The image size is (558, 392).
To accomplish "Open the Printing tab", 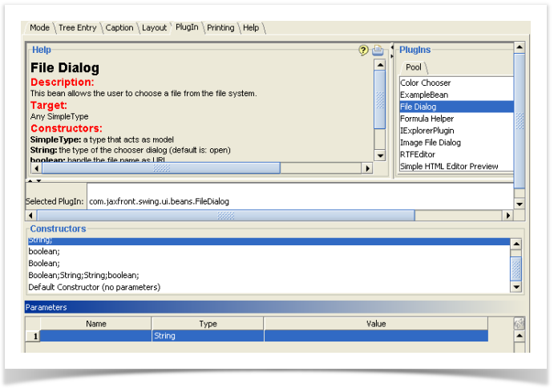I will (220, 28).
